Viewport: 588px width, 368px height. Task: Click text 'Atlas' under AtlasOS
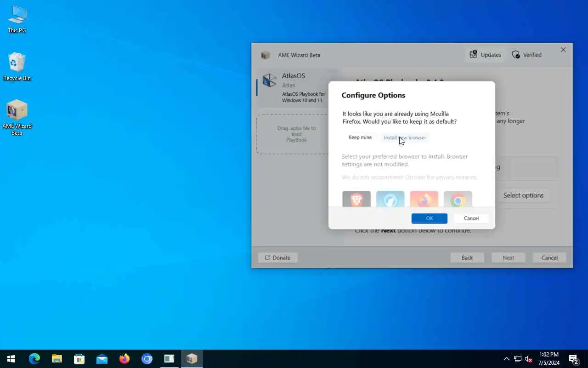288,85
